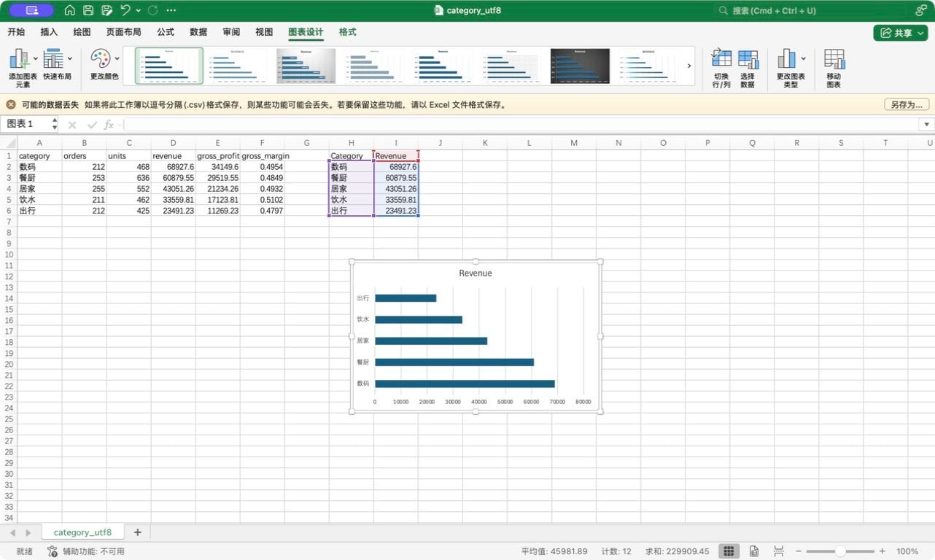Expand the 更改图表类型 dropdown arrow
Screen dimensions: 935x560
[803, 58]
